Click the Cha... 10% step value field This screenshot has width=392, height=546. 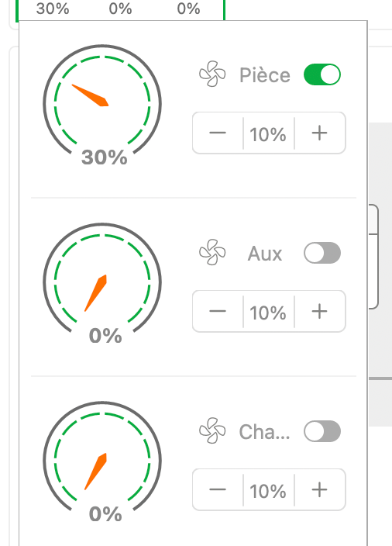[x=269, y=490]
